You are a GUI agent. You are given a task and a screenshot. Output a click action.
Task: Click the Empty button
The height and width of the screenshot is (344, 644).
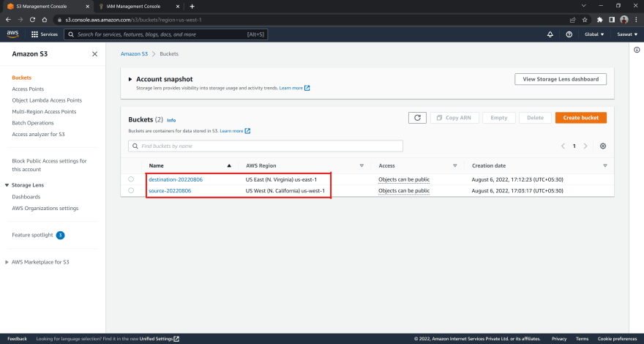499,118
